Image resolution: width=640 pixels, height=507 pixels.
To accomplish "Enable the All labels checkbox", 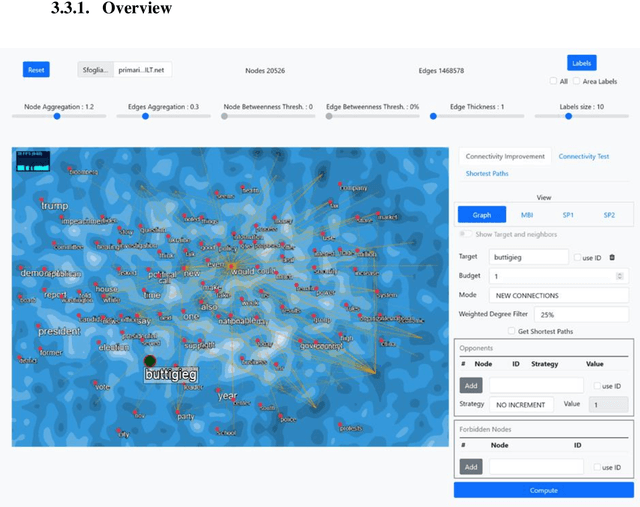I will click(553, 81).
